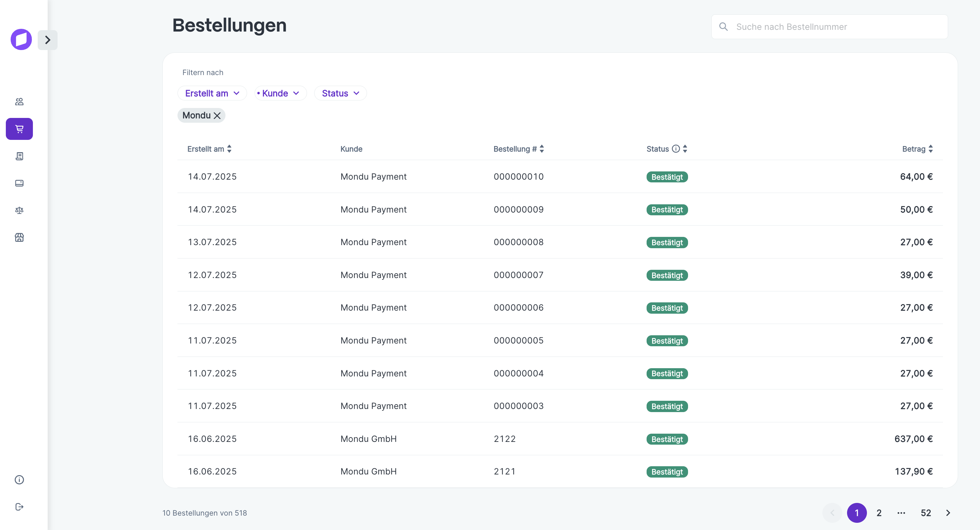Open order 000000003

pyautogui.click(x=560, y=406)
